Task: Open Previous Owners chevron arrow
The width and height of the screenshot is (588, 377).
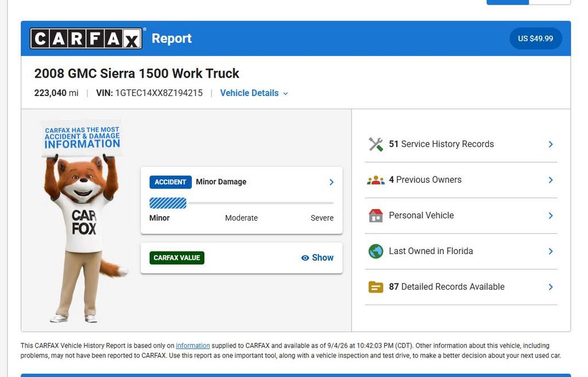Action: [x=551, y=180]
